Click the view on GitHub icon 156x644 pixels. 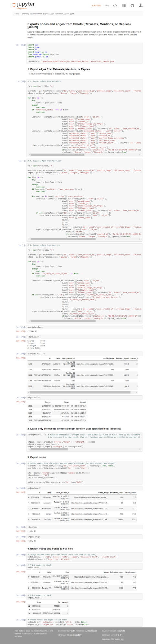(132, 5)
